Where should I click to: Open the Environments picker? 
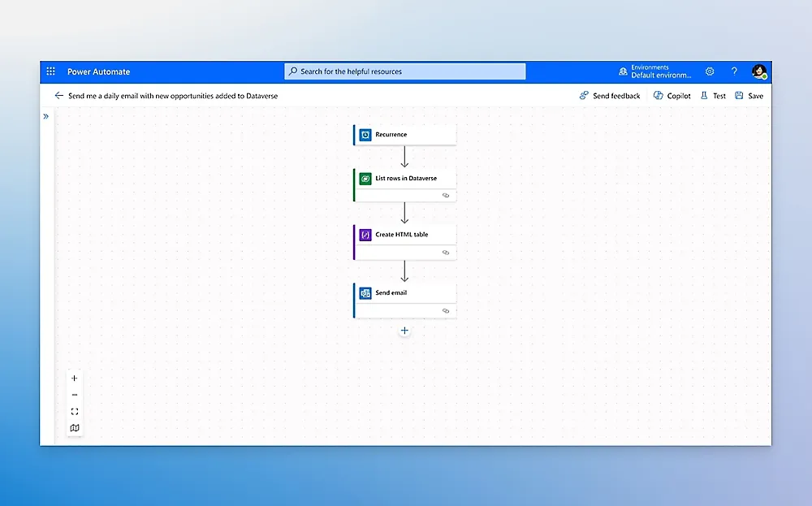(x=654, y=71)
